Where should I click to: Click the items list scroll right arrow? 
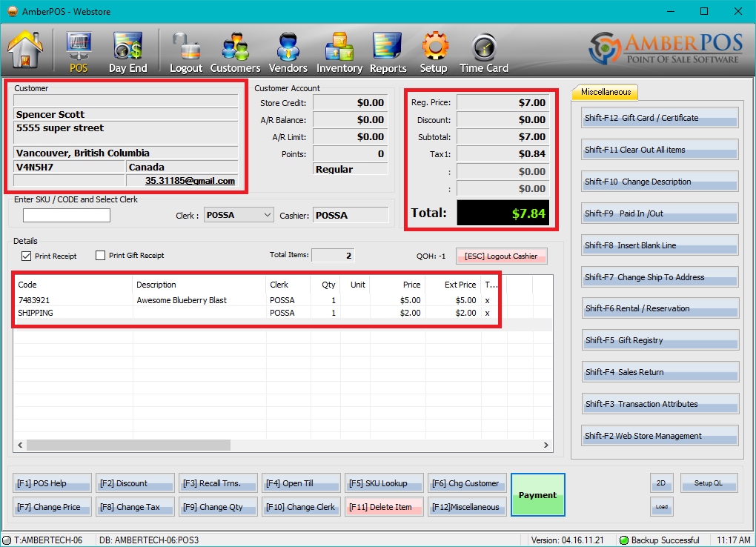[546, 445]
